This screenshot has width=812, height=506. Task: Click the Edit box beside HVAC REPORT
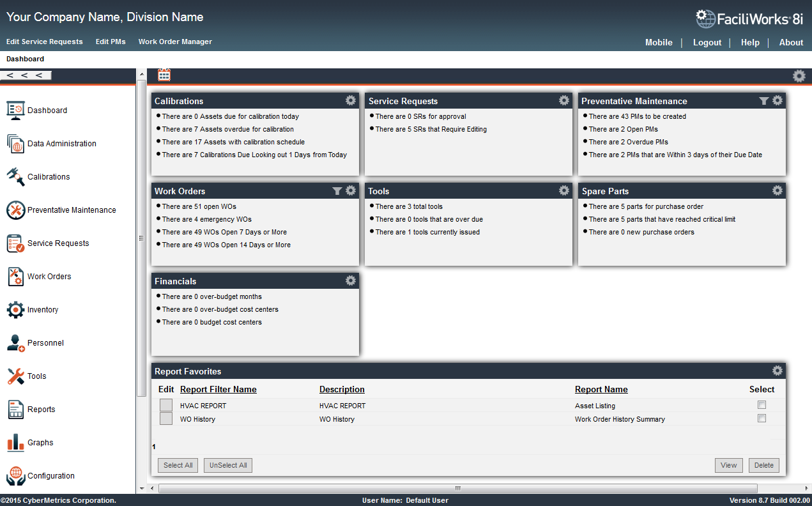click(x=165, y=404)
